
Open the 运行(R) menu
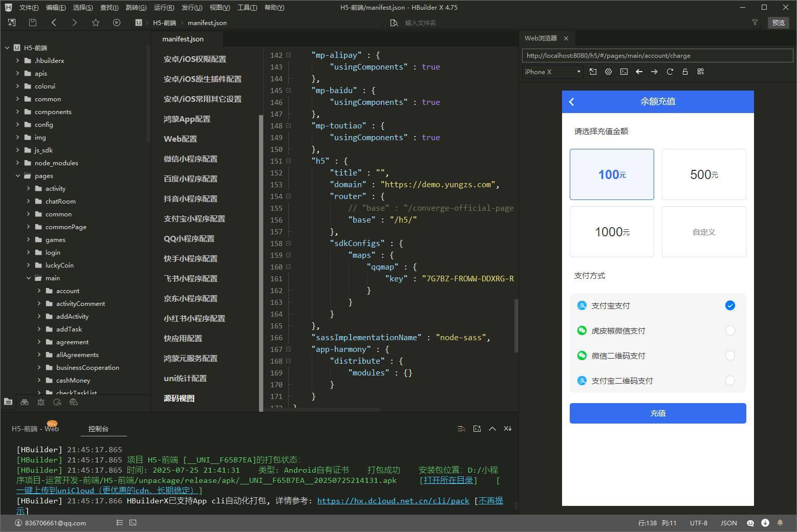(x=164, y=7)
